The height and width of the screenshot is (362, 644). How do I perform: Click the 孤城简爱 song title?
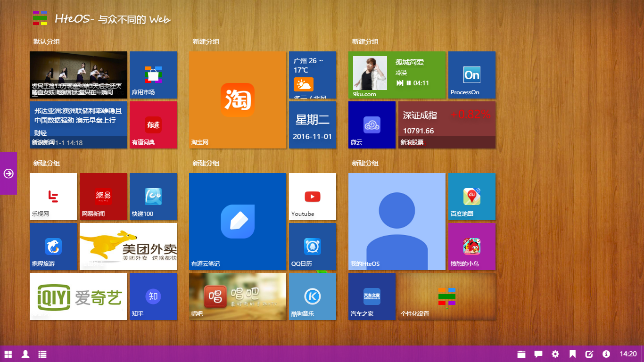[x=410, y=62]
